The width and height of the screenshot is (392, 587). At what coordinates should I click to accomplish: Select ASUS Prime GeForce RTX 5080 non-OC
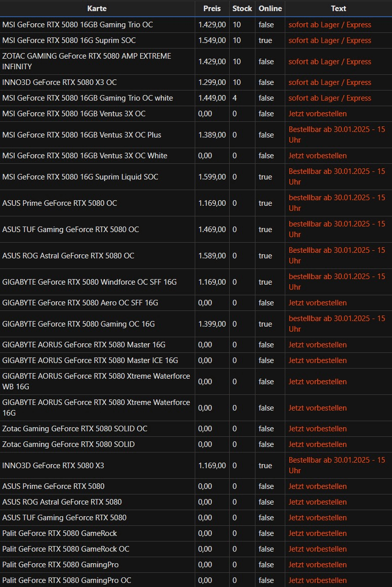click(53, 486)
